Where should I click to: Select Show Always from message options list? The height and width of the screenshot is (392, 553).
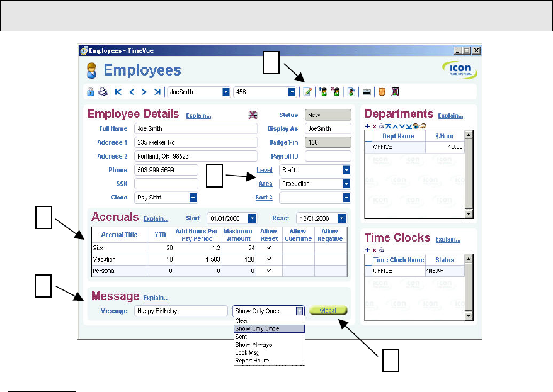pos(269,345)
